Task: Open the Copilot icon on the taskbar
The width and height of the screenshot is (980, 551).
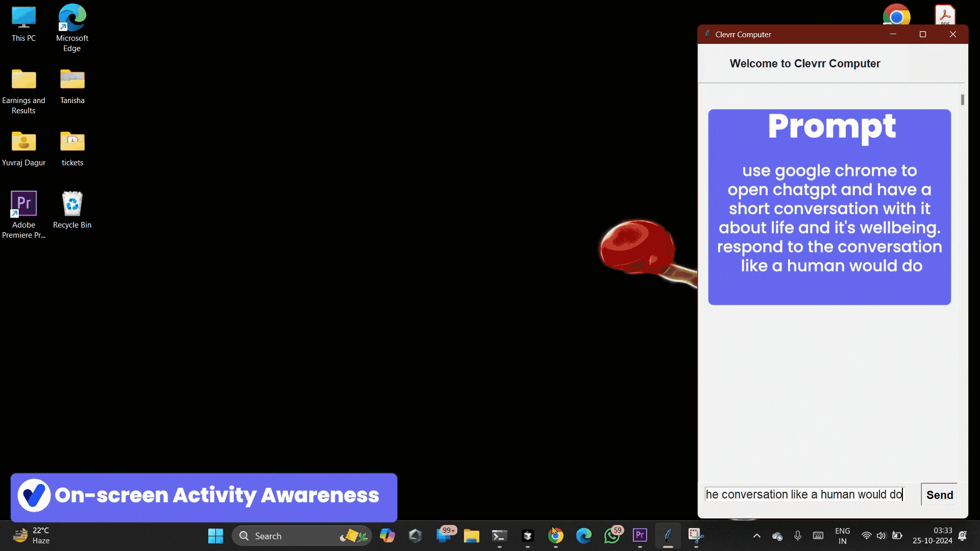Action: click(x=387, y=536)
